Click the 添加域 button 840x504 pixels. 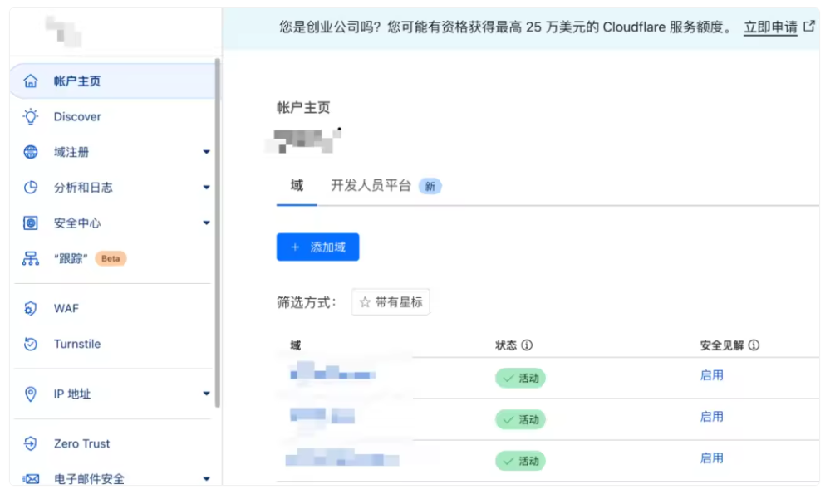click(317, 247)
